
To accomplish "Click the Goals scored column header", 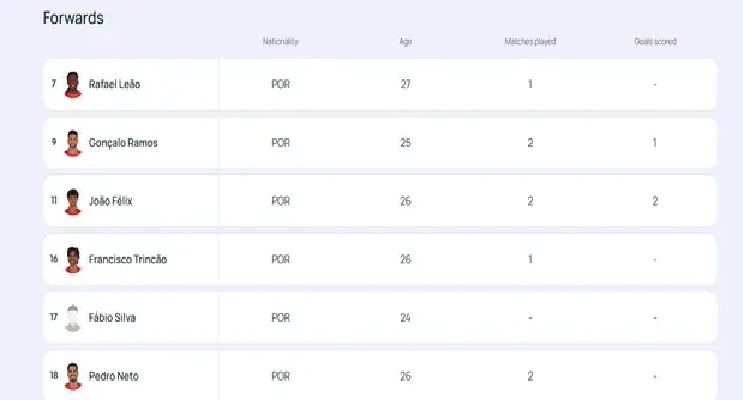I will pos(655,42).
